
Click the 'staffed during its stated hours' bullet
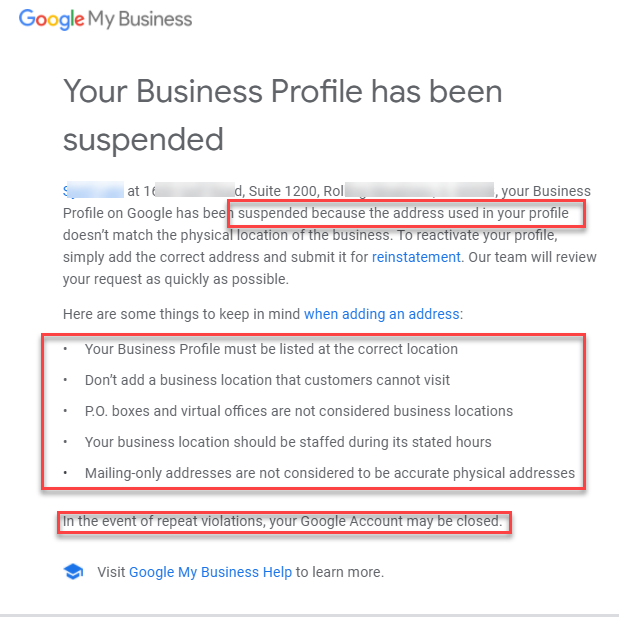coord(288,442)
